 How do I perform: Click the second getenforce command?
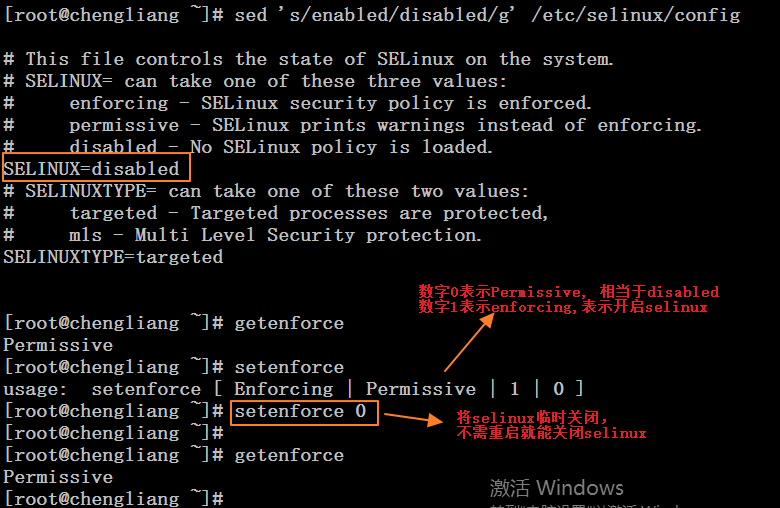289,455
